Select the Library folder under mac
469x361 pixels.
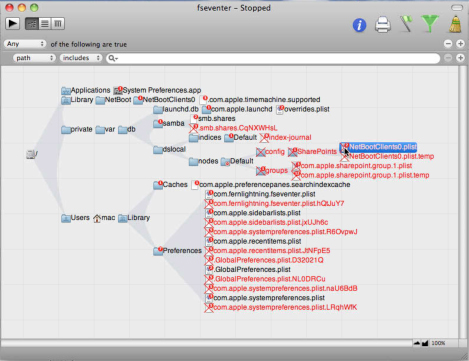click(x=134, y=218)
